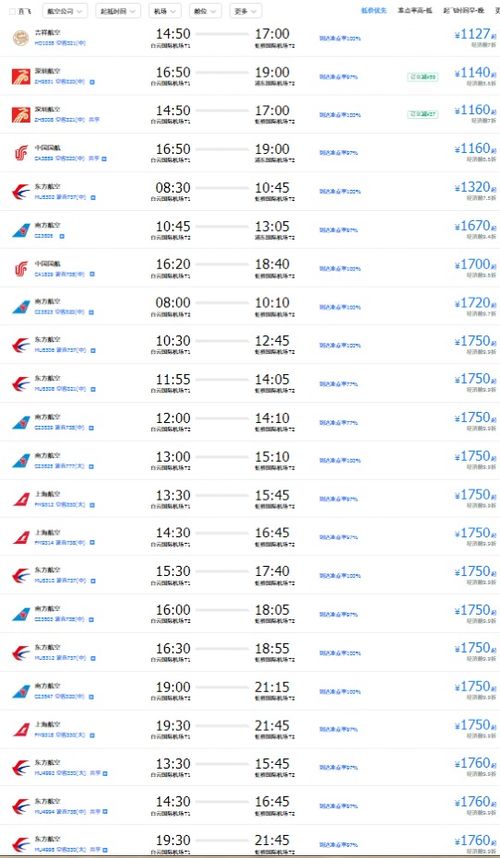Image resolution: width=500 pixels, height=858 pixels.
Task: Select the 低价优先 lowest-price sort tab
Action: [374, 10]
